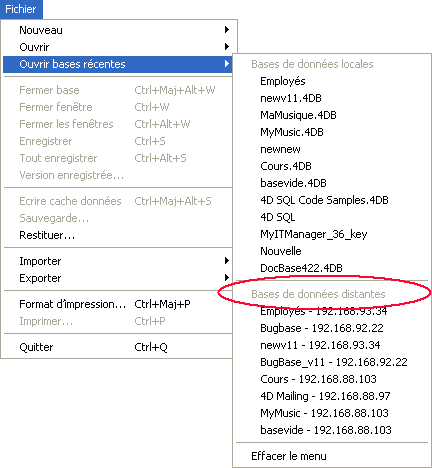Open the Exporter submenu

(x=117, y=278)
